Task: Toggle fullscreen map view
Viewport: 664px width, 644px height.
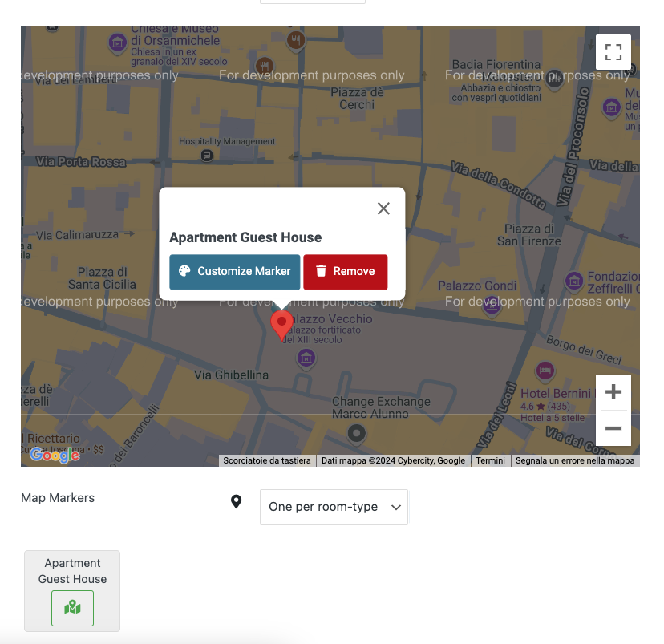Action: [x=613, y=52]
